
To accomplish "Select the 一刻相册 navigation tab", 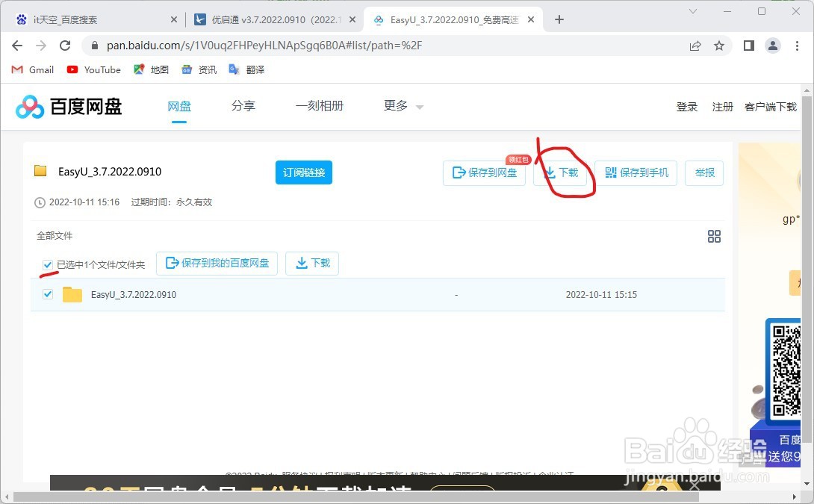I will click(x=320, y=106).
